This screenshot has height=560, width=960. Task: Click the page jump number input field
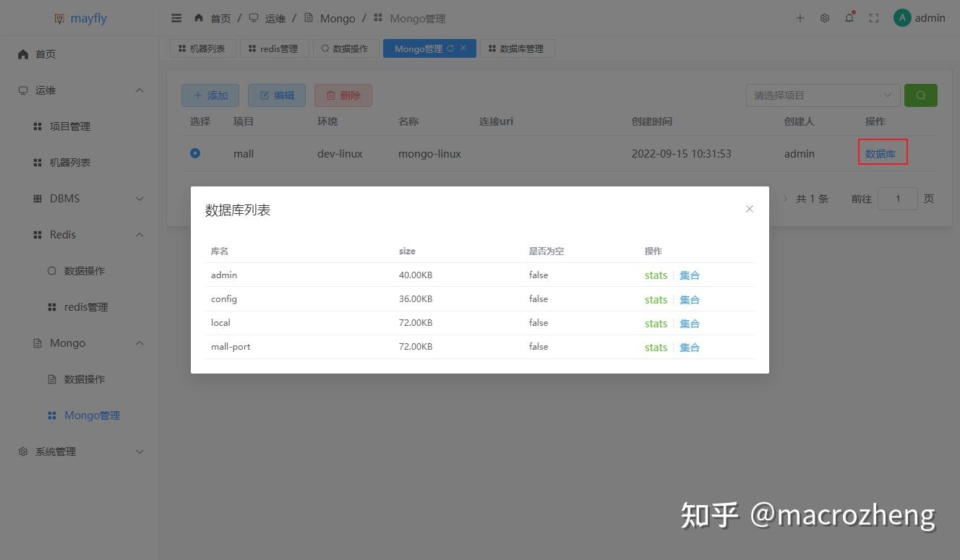[x=898, y=198]
